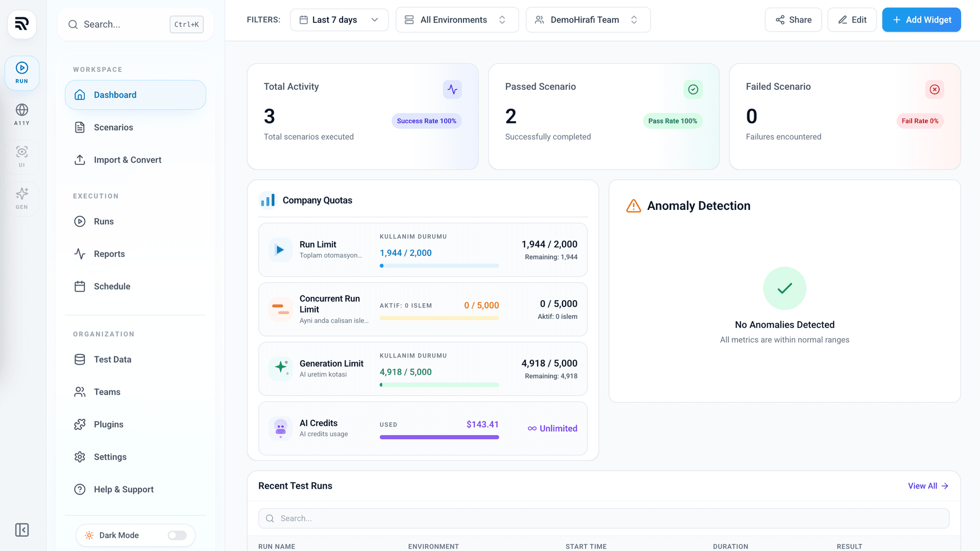Click the app logo at top left
The width and height of the screenshot is (980, 551).
22,24
